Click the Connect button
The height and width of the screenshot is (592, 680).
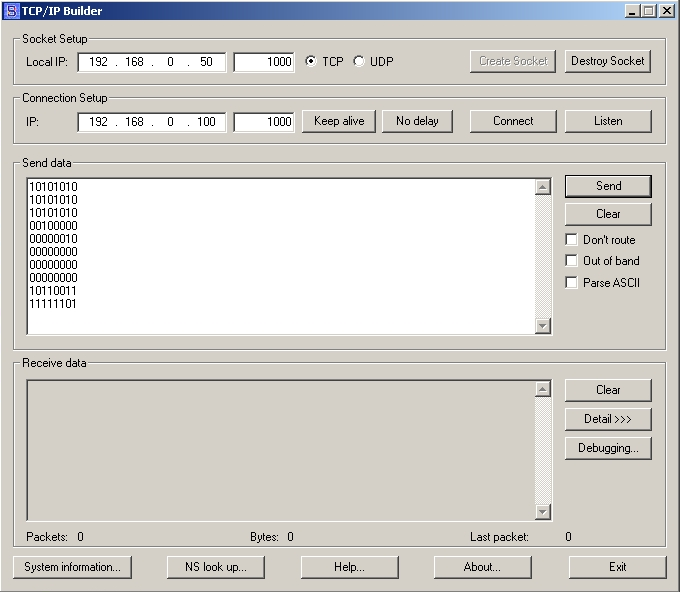pyautogui.click(x=513, y=121)
